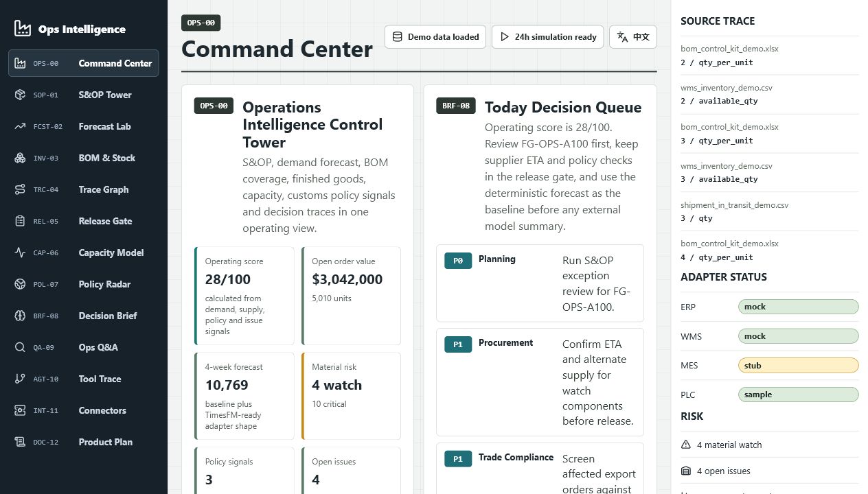Click the Capacity Model pulse icon

tap(20, 252)
